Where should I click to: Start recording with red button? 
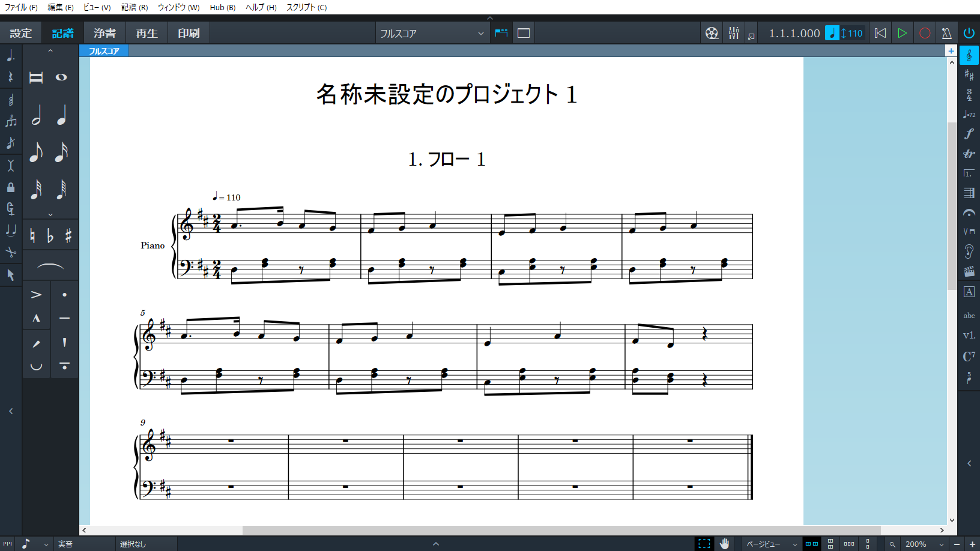pyautogui.click(x=925, y=33)
